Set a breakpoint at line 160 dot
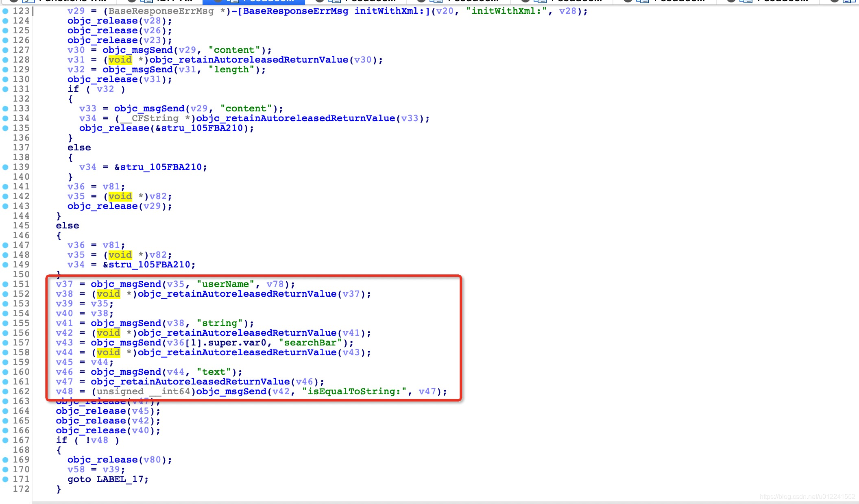 point(5,372)
